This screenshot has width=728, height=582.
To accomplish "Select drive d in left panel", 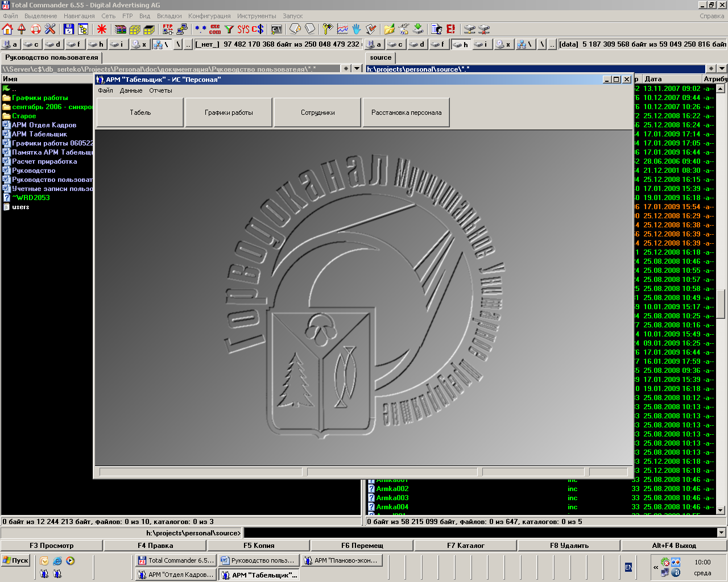I will tap(53, 44).
